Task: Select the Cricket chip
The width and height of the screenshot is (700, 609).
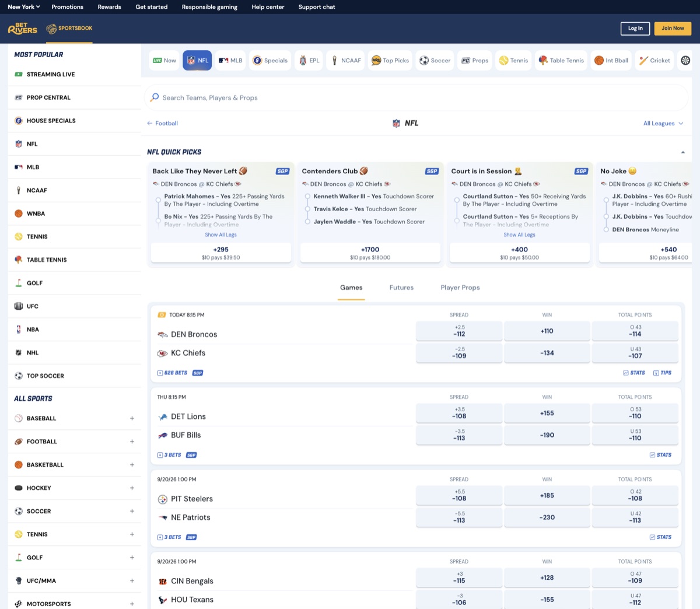Action: 654,60
